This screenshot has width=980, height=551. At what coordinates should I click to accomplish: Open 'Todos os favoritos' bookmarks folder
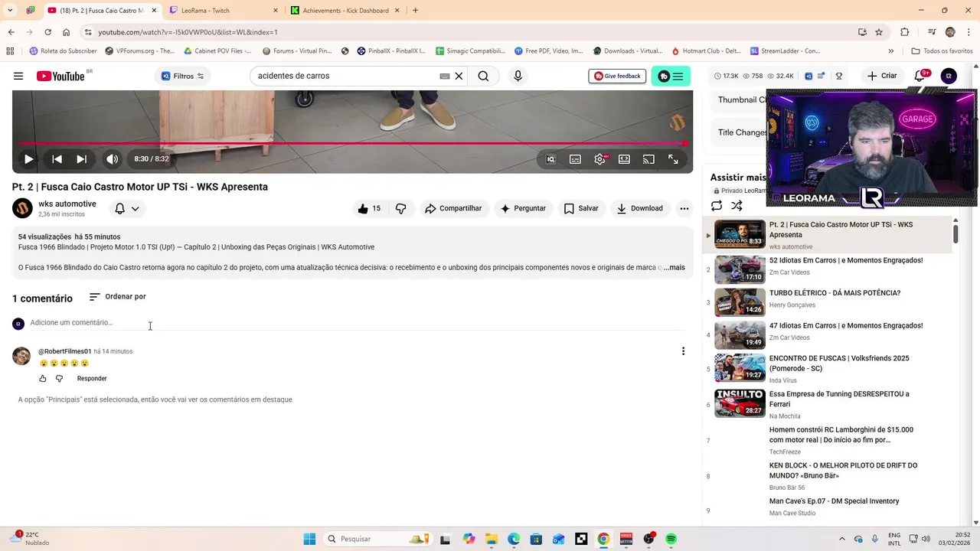pyautogui.click(x=942, y=51)
